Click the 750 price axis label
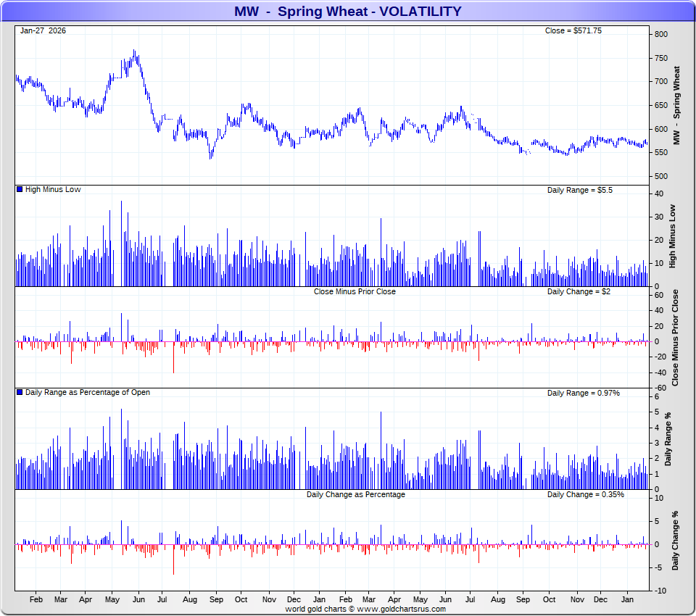696x616 pixels. (661, 58)
